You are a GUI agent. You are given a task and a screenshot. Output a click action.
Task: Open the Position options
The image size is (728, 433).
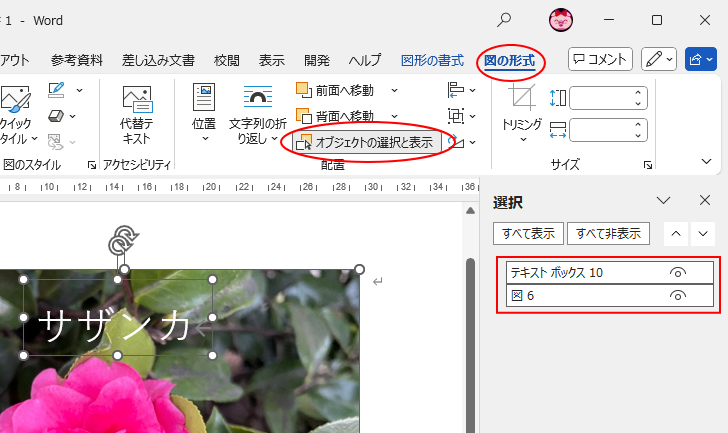[204, 114]
